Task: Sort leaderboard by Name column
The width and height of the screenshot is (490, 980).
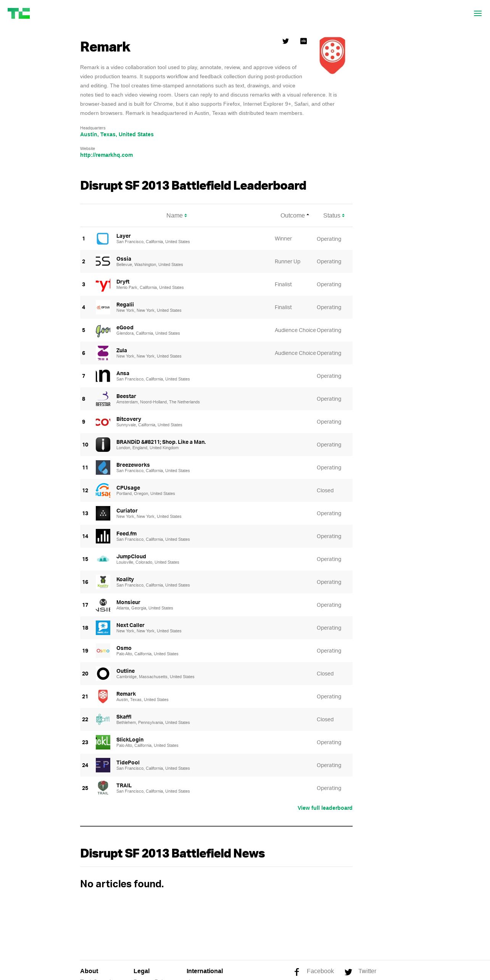Action: (177, 216)
